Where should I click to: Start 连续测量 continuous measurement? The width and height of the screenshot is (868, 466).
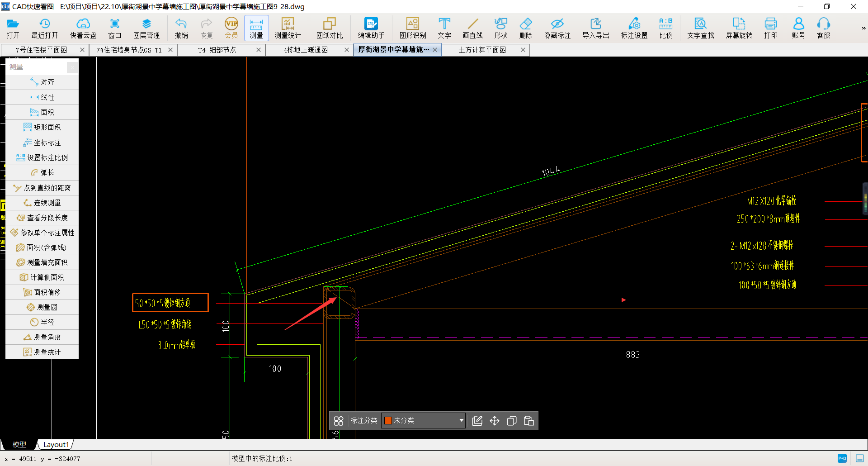pos(42,203)
